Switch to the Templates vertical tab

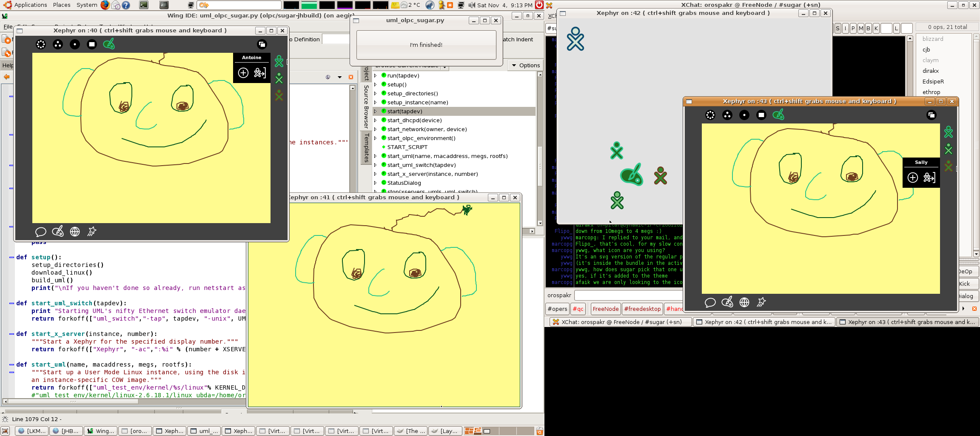tap(366, 148)
